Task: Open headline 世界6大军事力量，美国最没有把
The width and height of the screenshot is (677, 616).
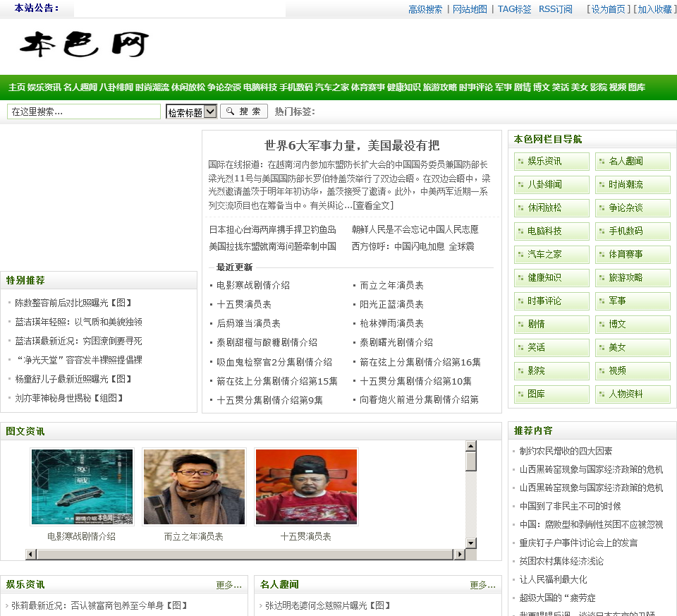Action: 352,145
